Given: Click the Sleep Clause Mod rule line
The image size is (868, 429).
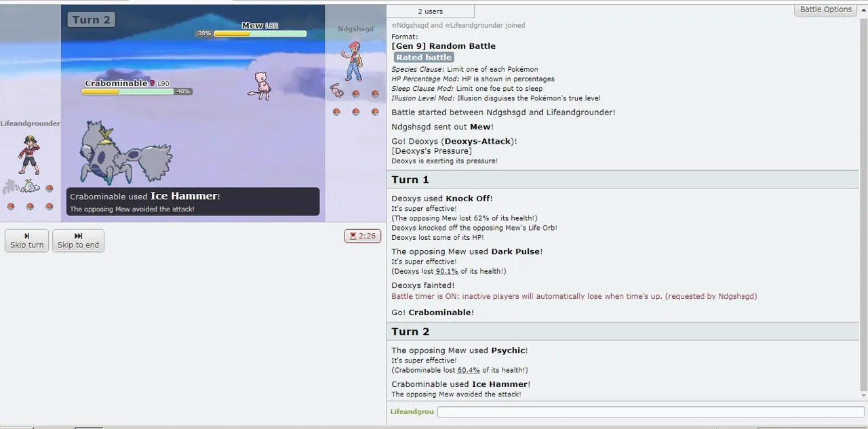Looking at the screenshot, I should click(x=467, y=89).
